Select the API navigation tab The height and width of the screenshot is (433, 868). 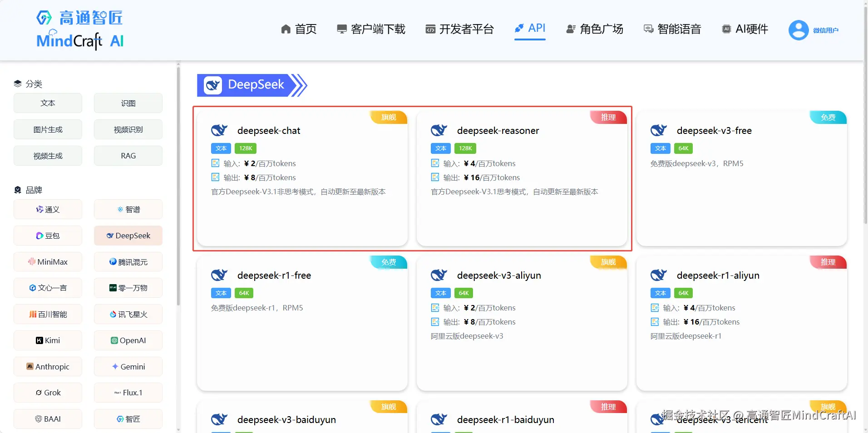coord(530,28)
